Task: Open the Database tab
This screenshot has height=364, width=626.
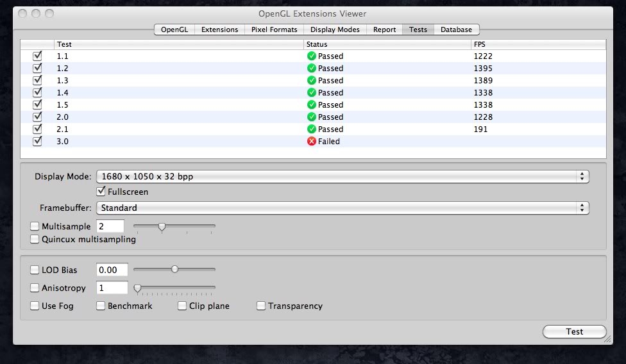Action: (x=456, y=29)
